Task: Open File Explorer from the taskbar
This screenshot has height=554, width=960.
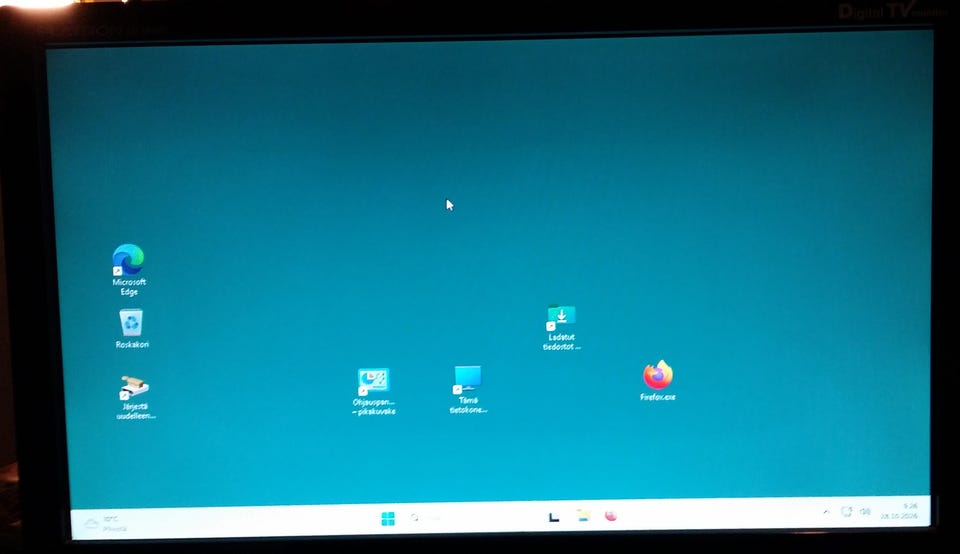Action: pos(583,516)
